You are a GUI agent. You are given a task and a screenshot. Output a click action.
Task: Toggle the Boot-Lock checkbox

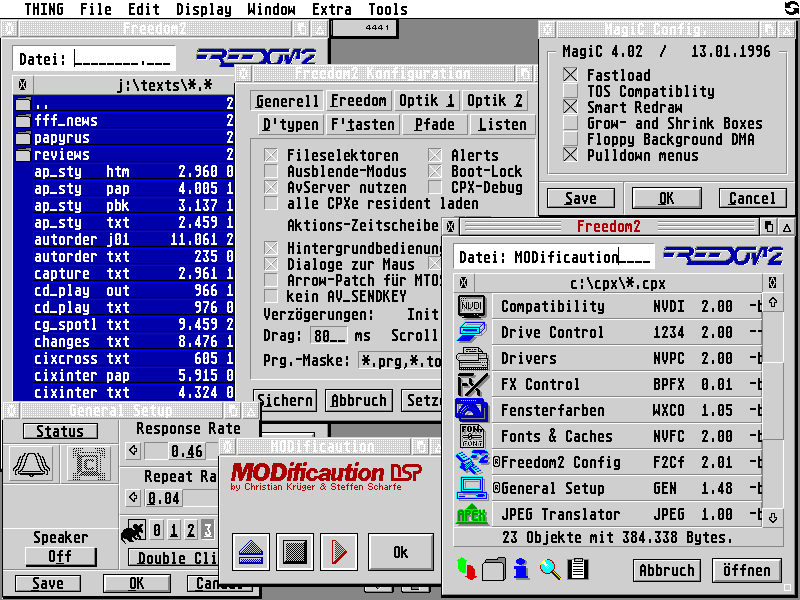(x=435, y=171)
